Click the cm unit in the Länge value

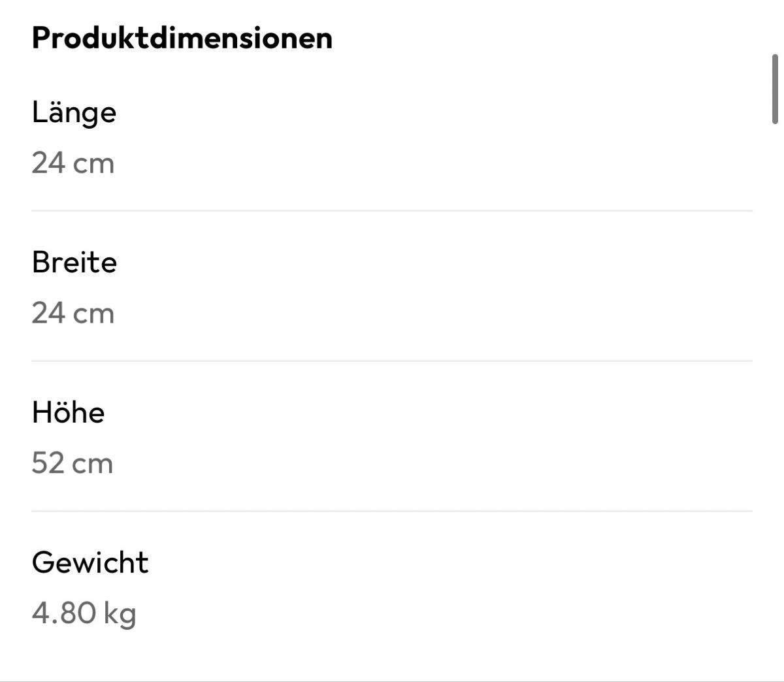click(x=94, y=164)
